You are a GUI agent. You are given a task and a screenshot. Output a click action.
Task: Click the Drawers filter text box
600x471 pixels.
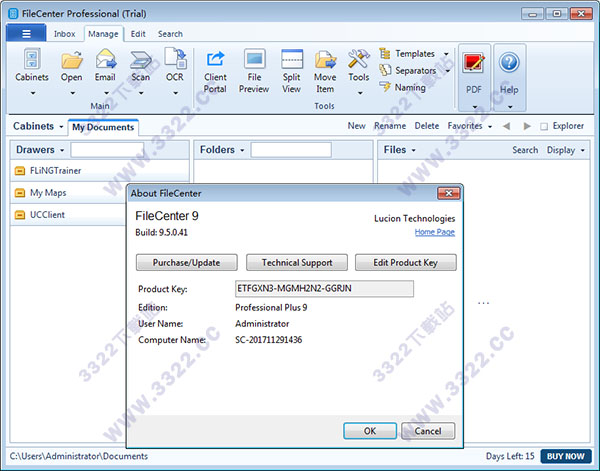(107, 150)
